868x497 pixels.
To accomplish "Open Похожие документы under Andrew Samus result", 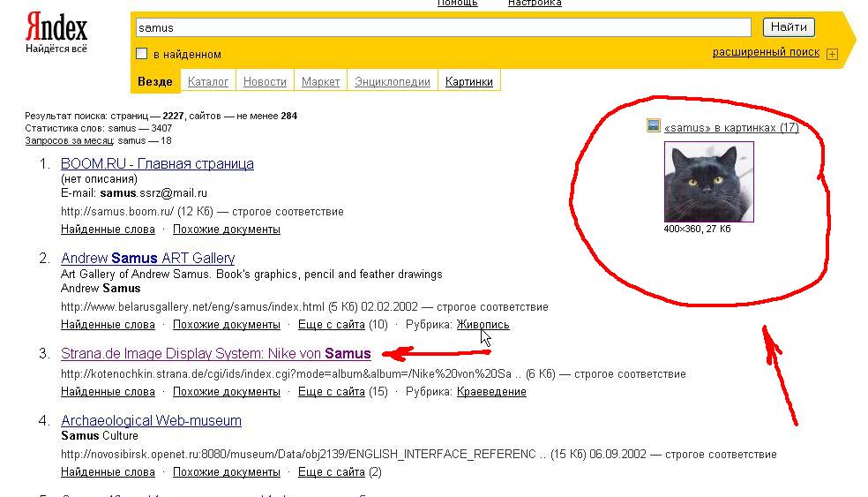I will [227, 325].
